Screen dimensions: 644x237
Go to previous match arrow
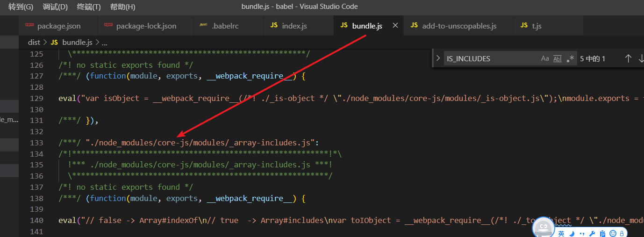tap(628, 58)
